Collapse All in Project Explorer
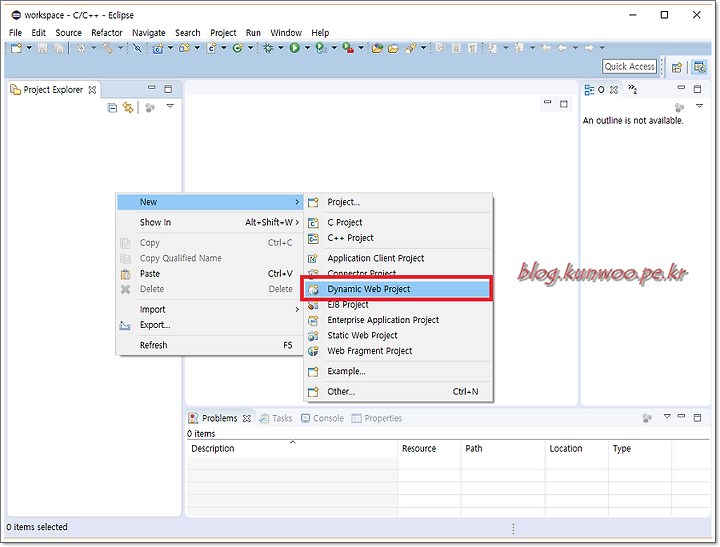Viewport: 720px width, 547px height. [x=112, y=108]
